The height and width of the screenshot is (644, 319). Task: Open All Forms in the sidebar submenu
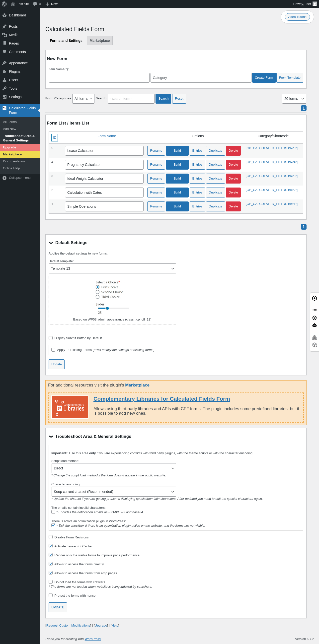tap(10, 122)
